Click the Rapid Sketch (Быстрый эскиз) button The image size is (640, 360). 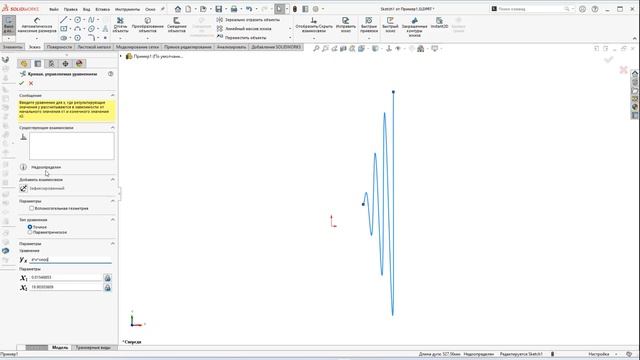point(390,25)
